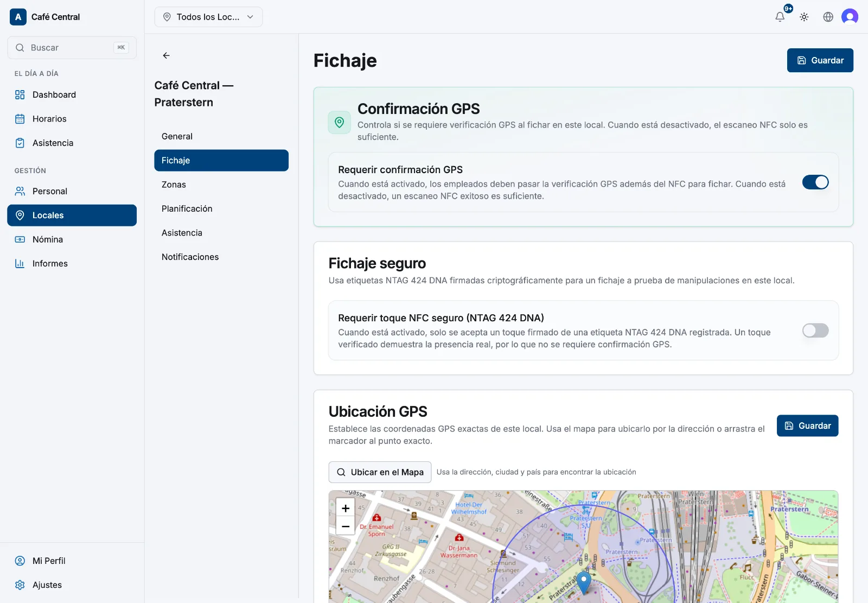This screenshot has height=603, width=868.
Task: Click the Personal people icon
Action: 20,191
